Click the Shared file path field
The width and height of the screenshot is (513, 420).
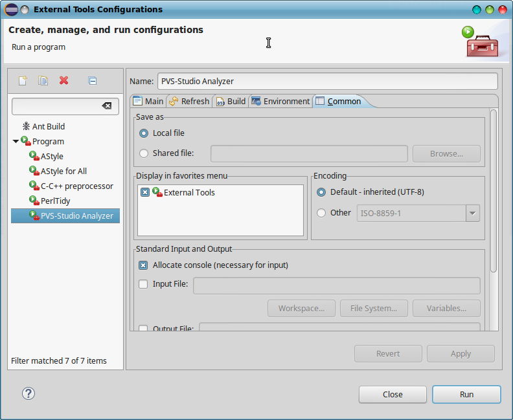click(309, 153)
